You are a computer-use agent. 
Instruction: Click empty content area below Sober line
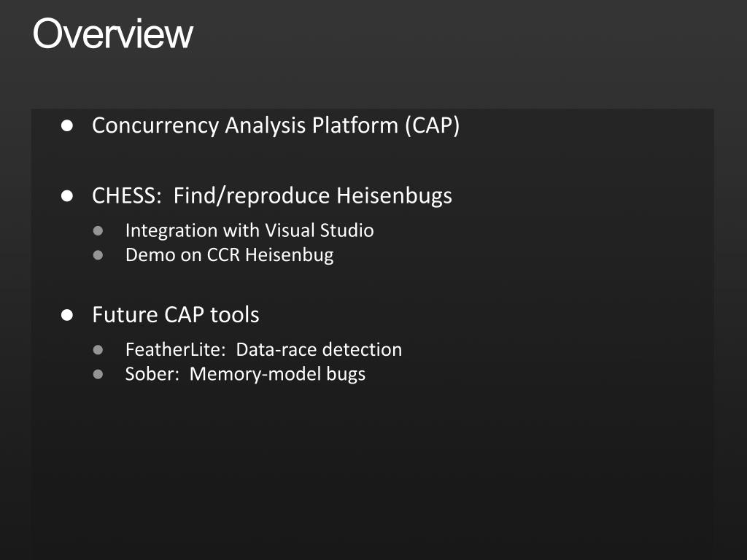(371, 472)
